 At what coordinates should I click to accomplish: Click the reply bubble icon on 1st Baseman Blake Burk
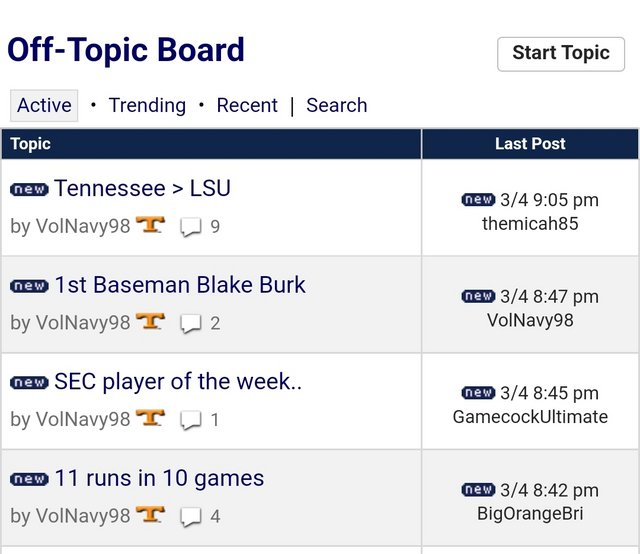click(x=191, y=324)
